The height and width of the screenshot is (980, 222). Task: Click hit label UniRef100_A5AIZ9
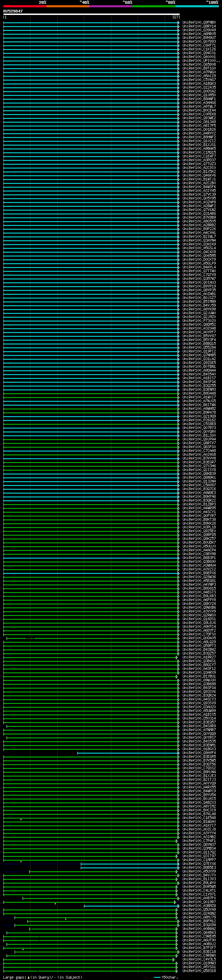[x=199, y=76]
